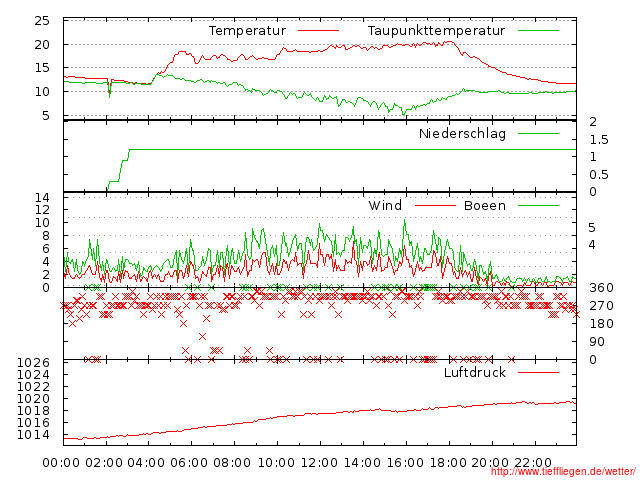Click the 12:00 time axis label
Viewport: 640px width, 480px height.
pyautogui.click(x=319, y=463)
